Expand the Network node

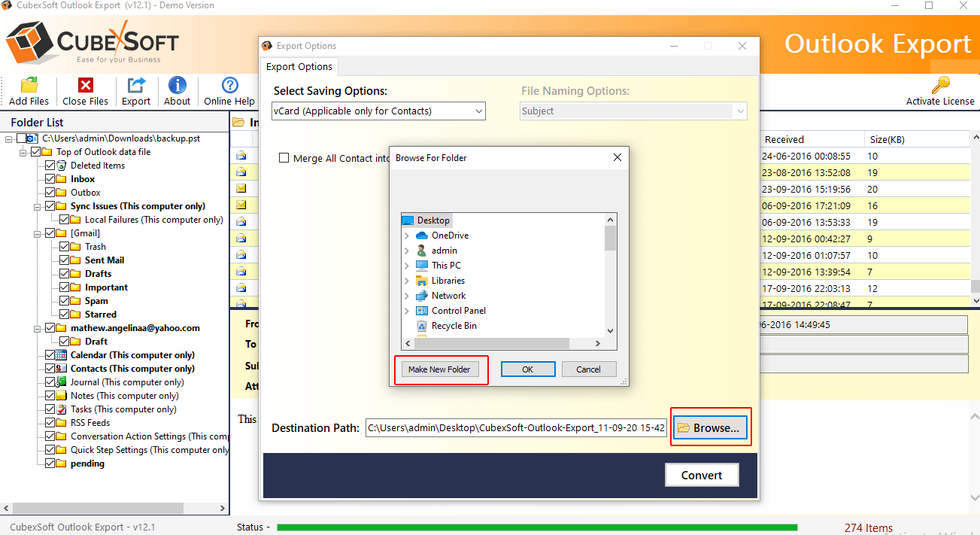[407, 296]
